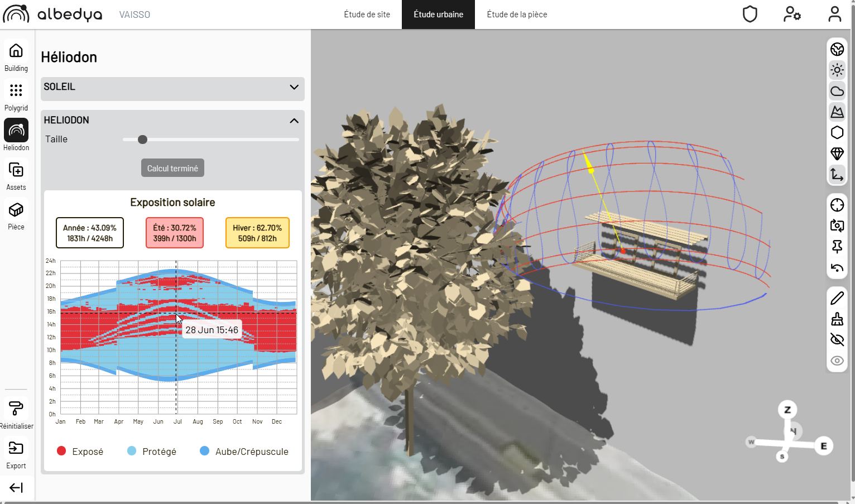Click the pin icon in the right toolbar
The image size is (855, 504).
coord(837,247)
